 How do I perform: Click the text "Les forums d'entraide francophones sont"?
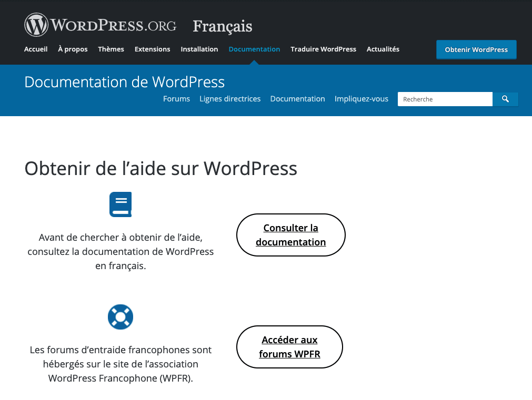click(121, 350)
